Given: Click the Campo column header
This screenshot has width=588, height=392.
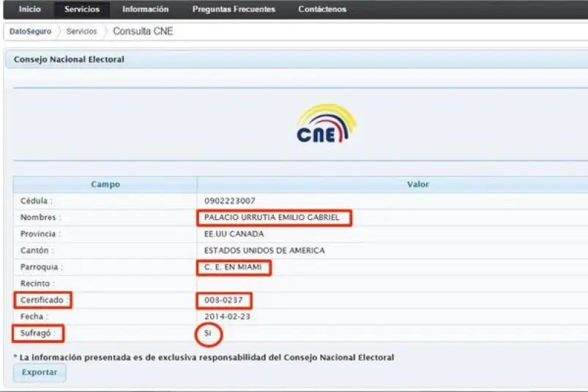Looking at the screenshot, I should coord(105,184).
